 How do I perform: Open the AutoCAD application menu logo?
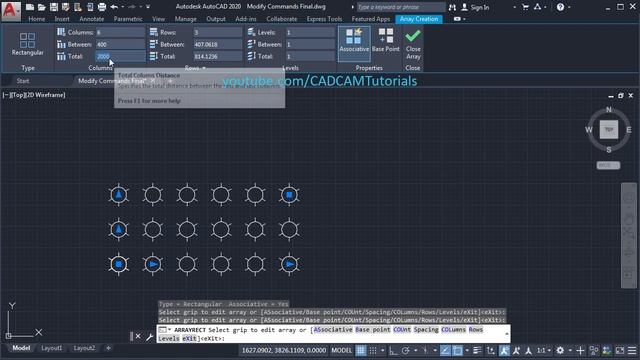[11, 10]
